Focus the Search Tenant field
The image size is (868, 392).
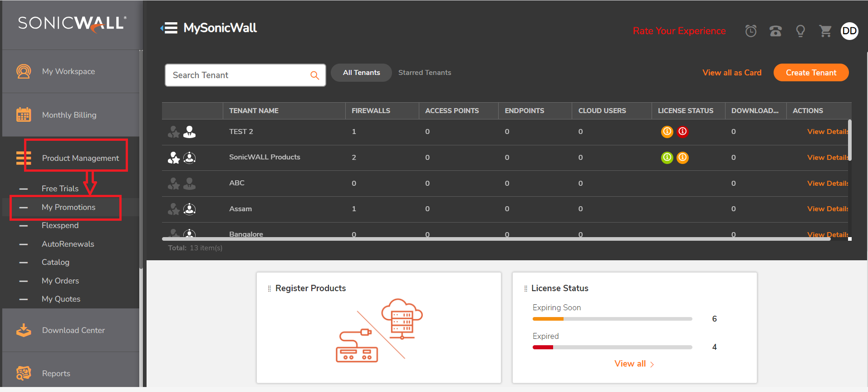245,75
